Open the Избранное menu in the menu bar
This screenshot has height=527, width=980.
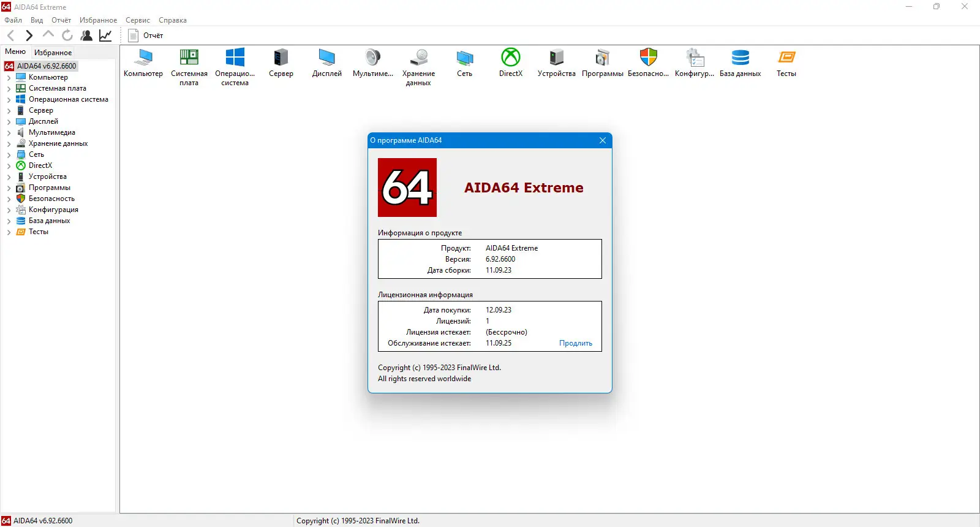[98, 20]
